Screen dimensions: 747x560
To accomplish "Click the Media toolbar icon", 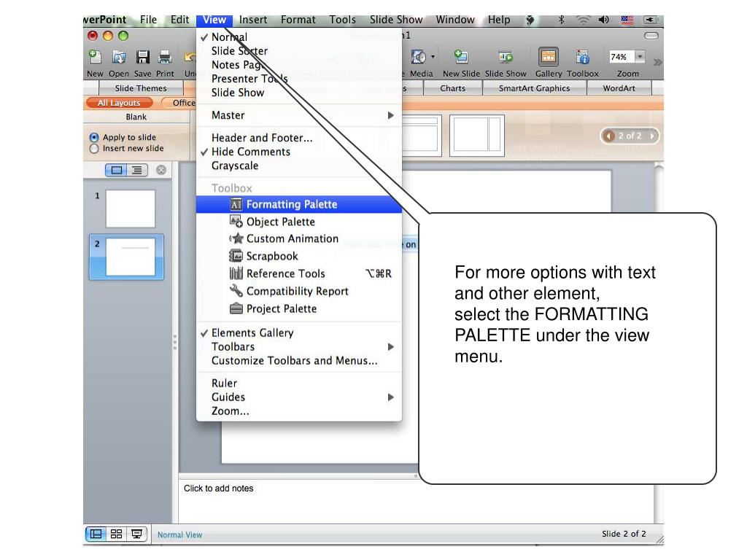I will tap(418, 57).
